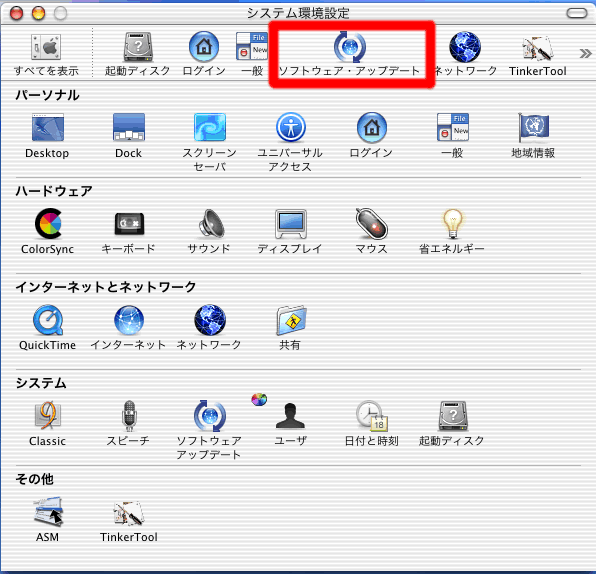Expand the toolbar overflow chevron
Image resolution: width=596 pixels, height=574 pixels.
pos(585,54)
